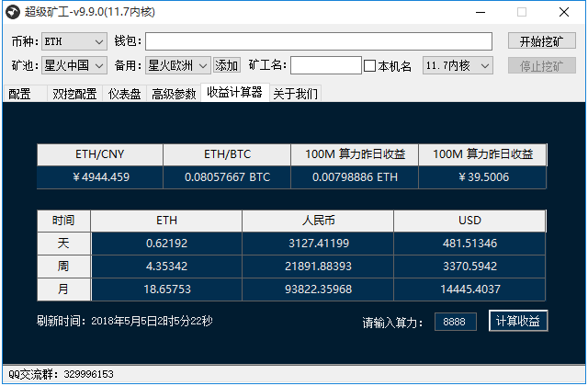Image resolution: width=588 pixels, height=386 pixels.
Task: Click the 计算收益 button
Action: click(x=518, y=321)
